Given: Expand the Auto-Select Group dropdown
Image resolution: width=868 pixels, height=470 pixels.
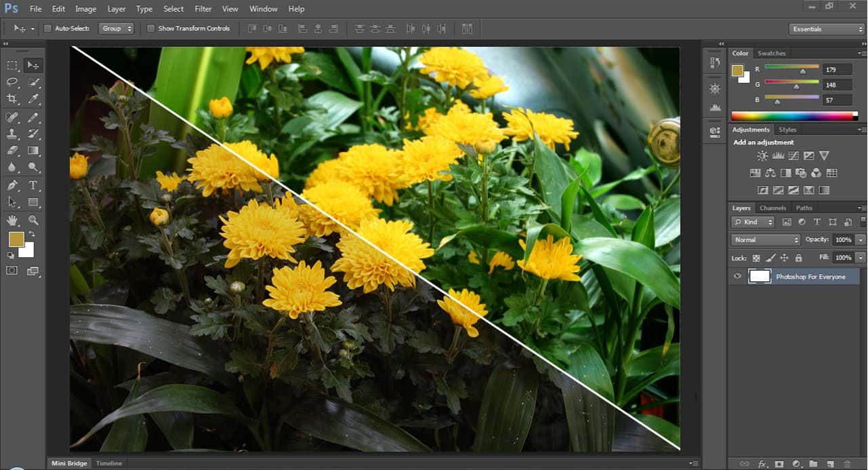Looking at the screenshot, I should 117,28.
